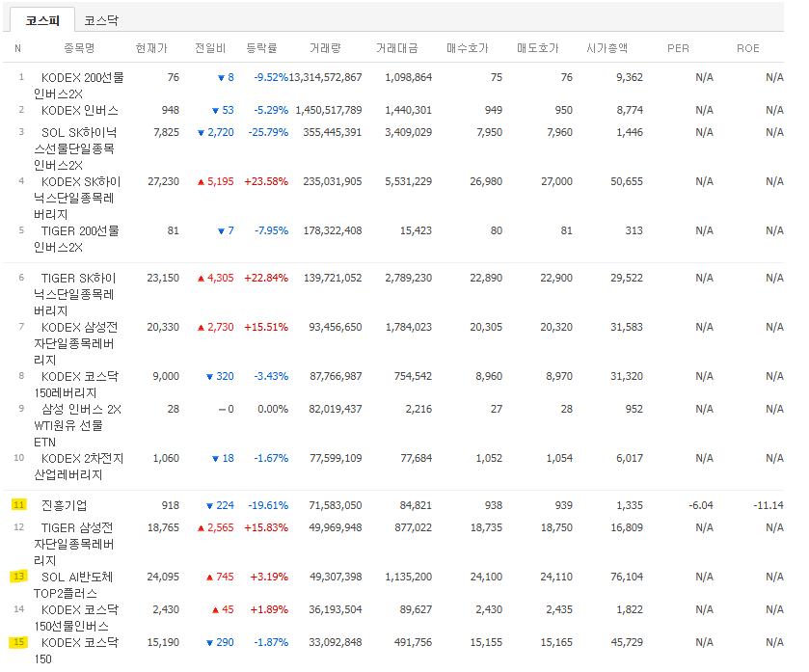The width and height of the screenshot is (809, 672).
Task: Open 진흥기업 stock page
Action: pyautogui.click(x=64, y=505)
